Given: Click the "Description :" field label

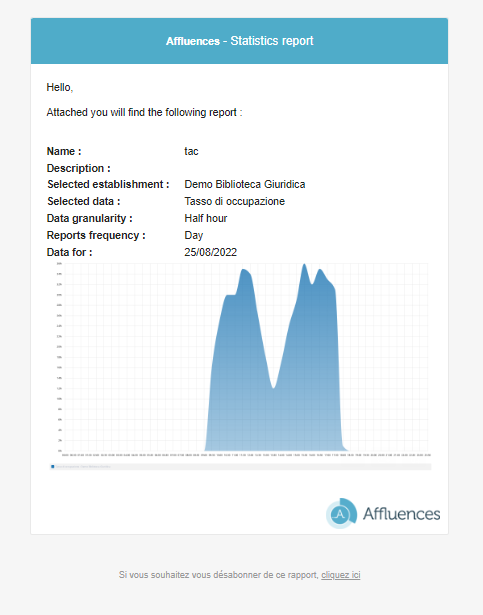Looking at the screenshot, I should (78, 168).
